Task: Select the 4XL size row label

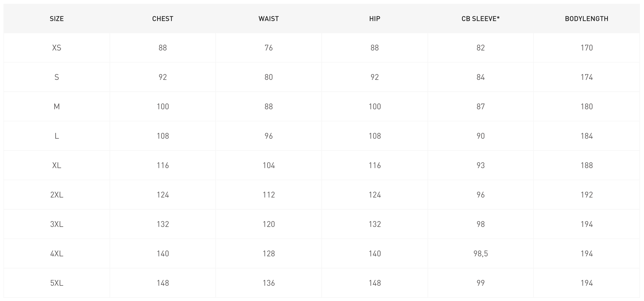Action: tap(57, 254)
